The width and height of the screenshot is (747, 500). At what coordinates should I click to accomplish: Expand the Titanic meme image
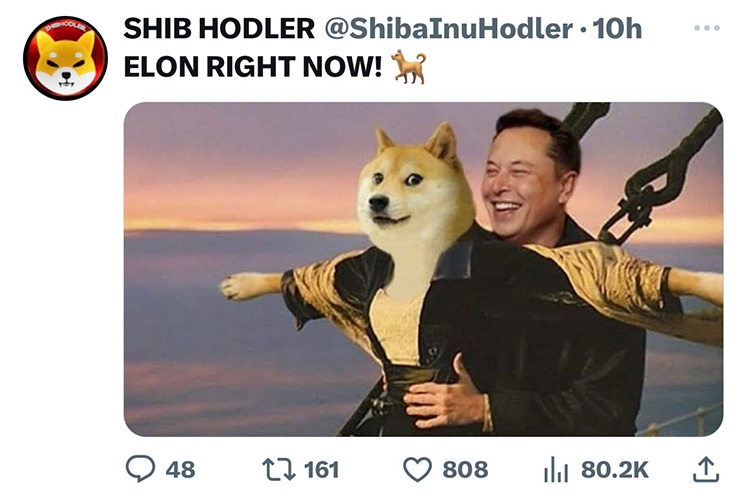(x=424, y=269)
